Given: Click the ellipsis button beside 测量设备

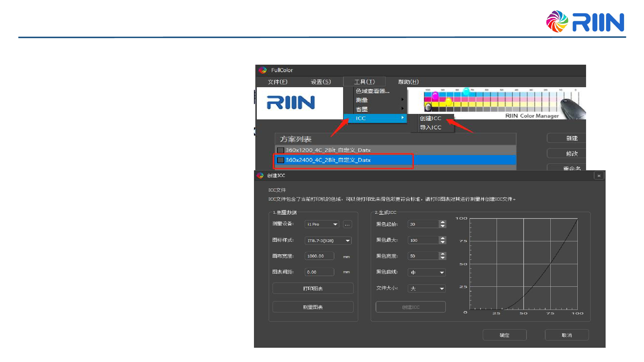Looking at the screenshot, I should 347,224.
